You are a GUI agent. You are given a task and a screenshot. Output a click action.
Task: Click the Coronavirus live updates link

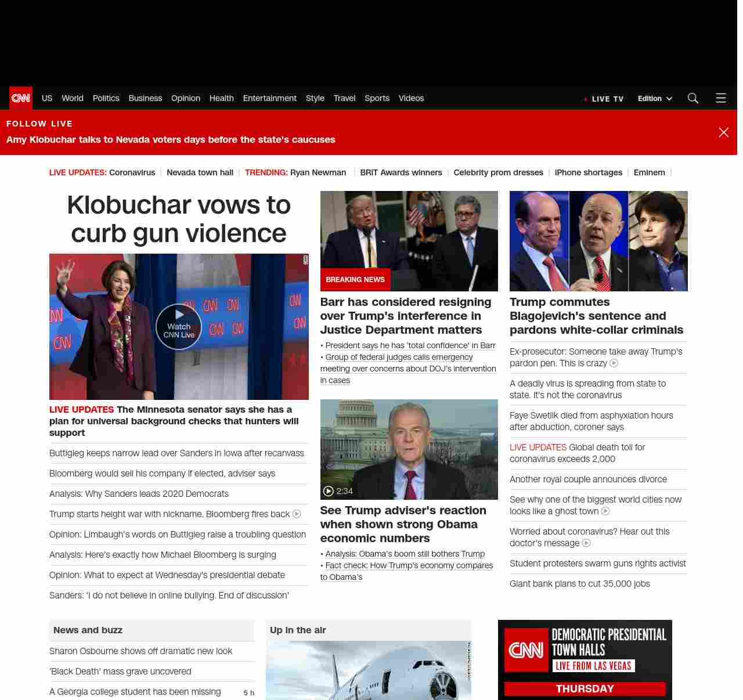pos(132,172)
